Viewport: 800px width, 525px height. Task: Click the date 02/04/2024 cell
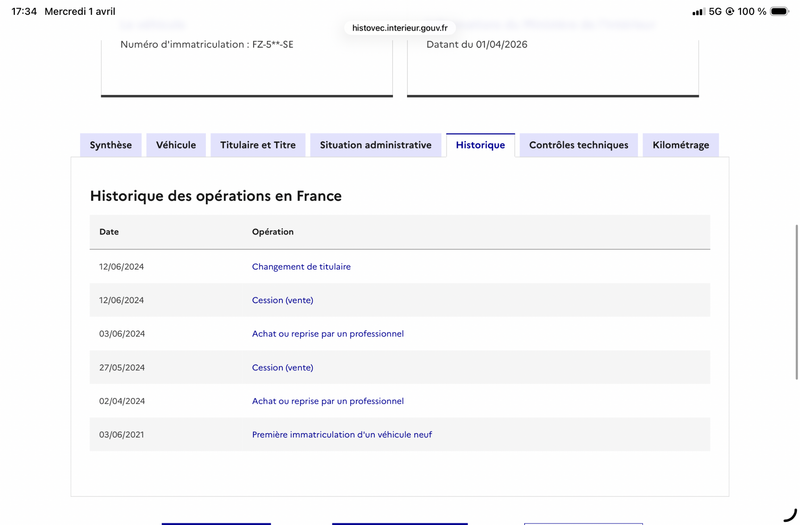[122, 401]
